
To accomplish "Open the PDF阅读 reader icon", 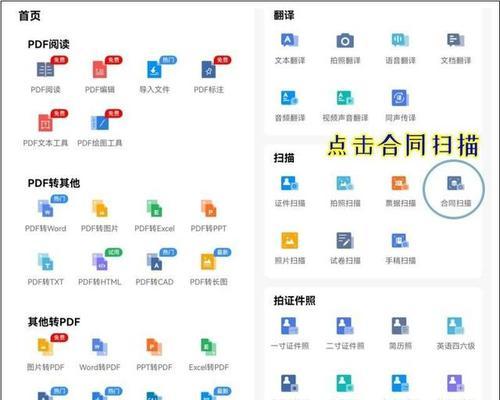I will [45, 70].
